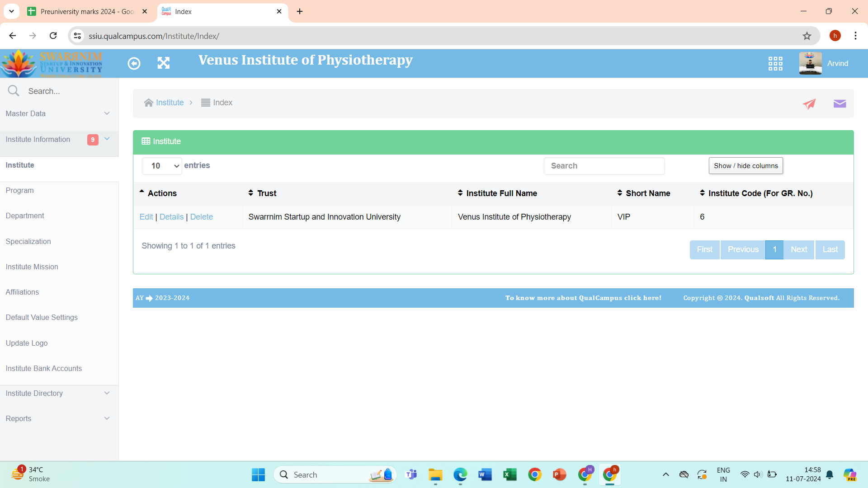
Task: Open the entries per page dropdown
Action: (x=162, y=166)
